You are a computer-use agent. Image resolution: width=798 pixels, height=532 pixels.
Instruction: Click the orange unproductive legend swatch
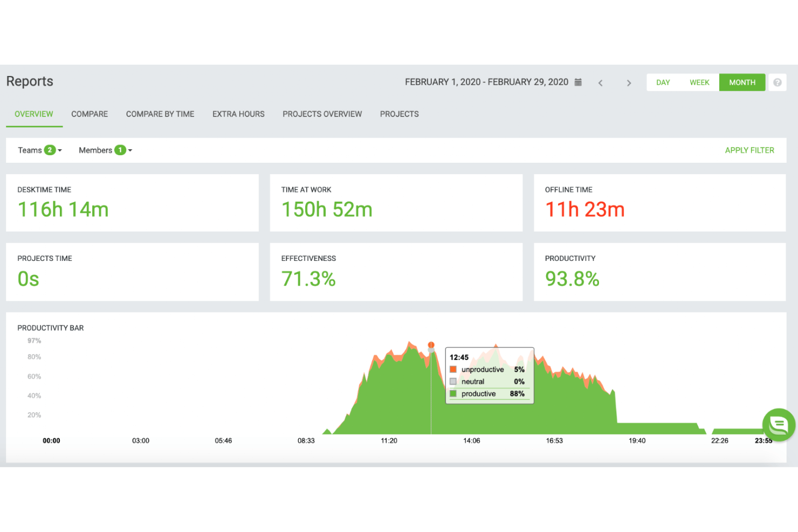click(x=453, y=369)
